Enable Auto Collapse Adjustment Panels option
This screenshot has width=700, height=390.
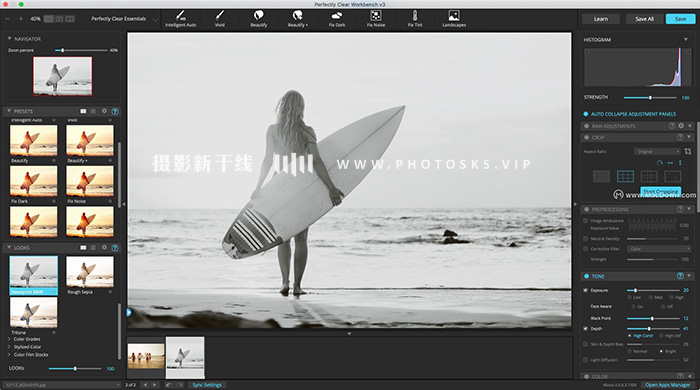click(x=586, y=114)
